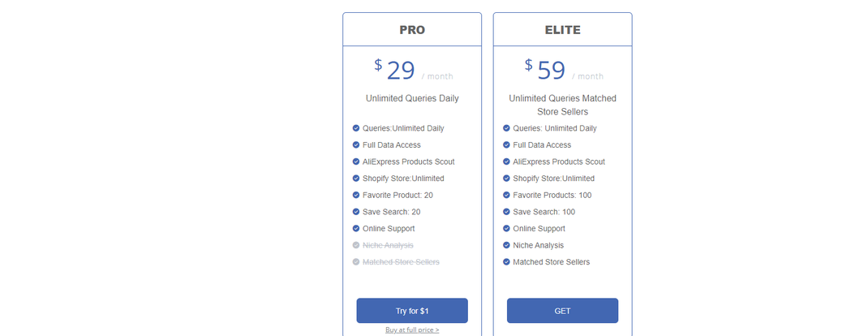Click checkmark icon beside PRO Full Data Access
Image resolution: width=868 pixels, height=336 pixels.
click(356, 145)
